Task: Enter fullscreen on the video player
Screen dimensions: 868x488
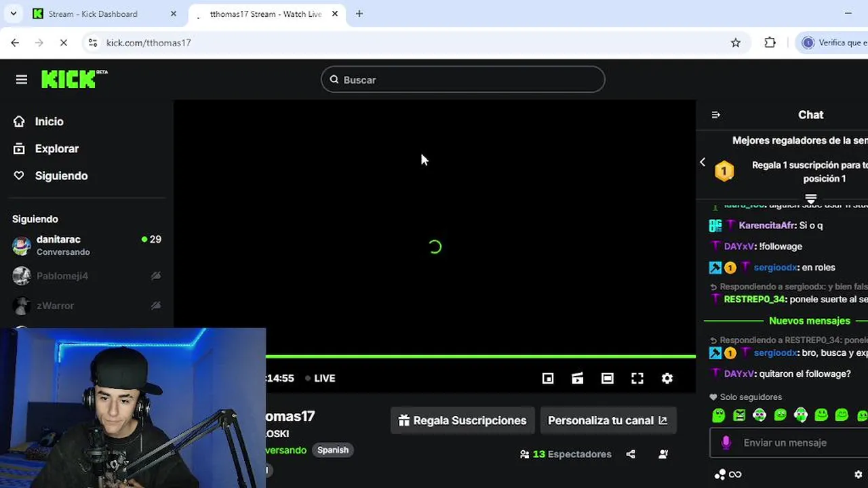Action: coord(637,378)
